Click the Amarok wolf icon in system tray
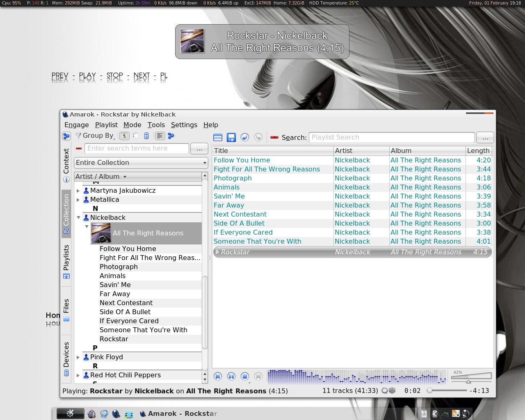The height and width of the screenshot is (420, 525). click(466, 414)
